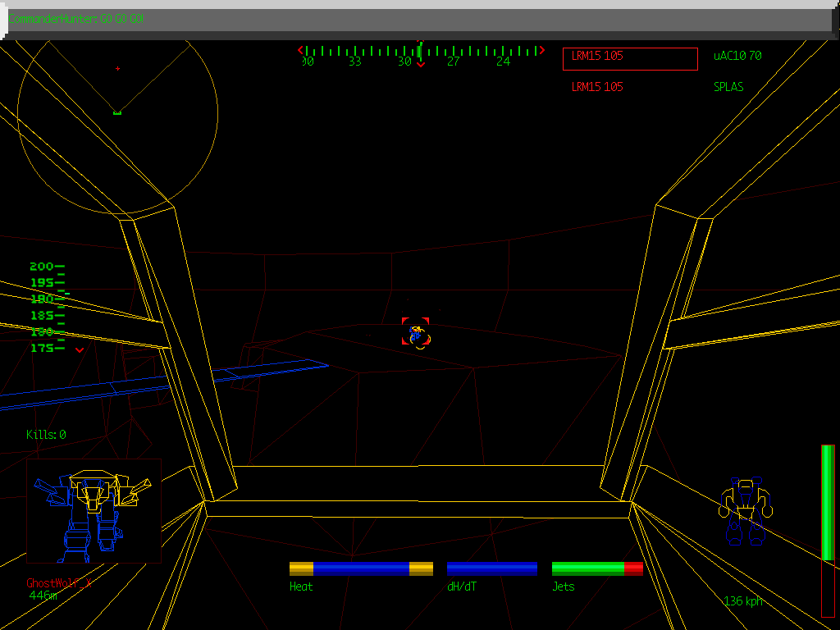Click the right arrow on the compass tape
Viewport: 840px width, 630px height.
tap(541, 49)
